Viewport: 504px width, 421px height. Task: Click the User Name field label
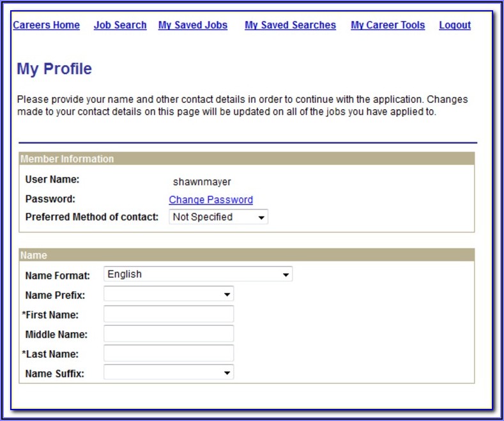coord(52,180)
